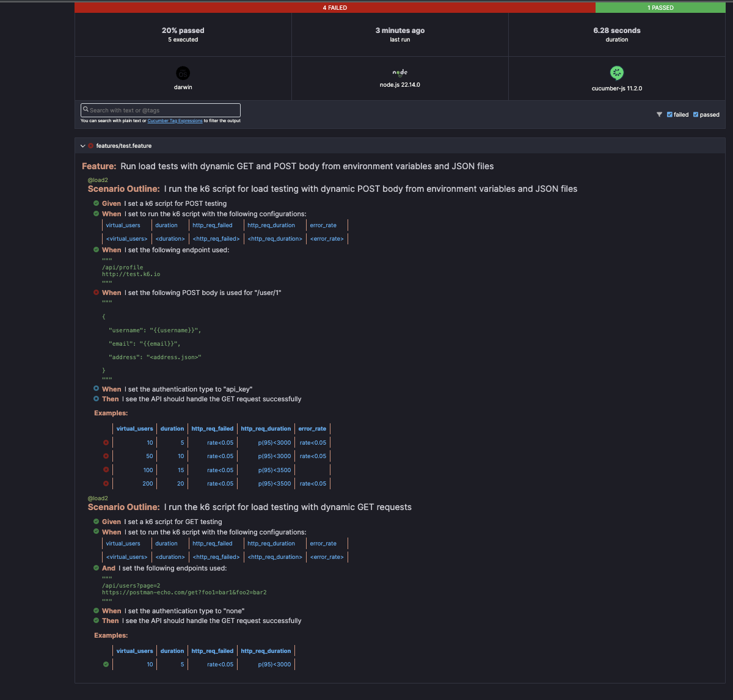Toggle the passed filter checkbox
This screenshot has height=700, width=733.
pos(696,114)
